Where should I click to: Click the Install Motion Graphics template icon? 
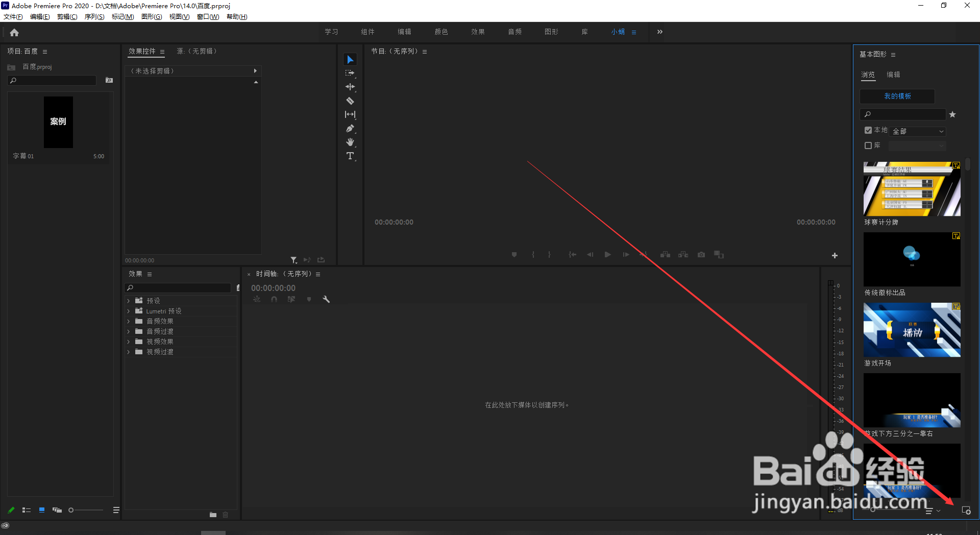pyautogui.click(x=966, y=510)
